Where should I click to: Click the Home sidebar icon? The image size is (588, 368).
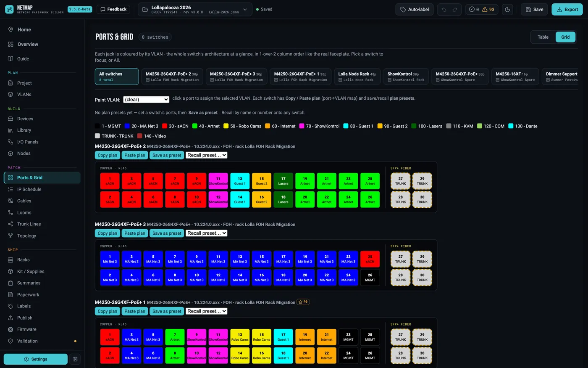[10, 29]
